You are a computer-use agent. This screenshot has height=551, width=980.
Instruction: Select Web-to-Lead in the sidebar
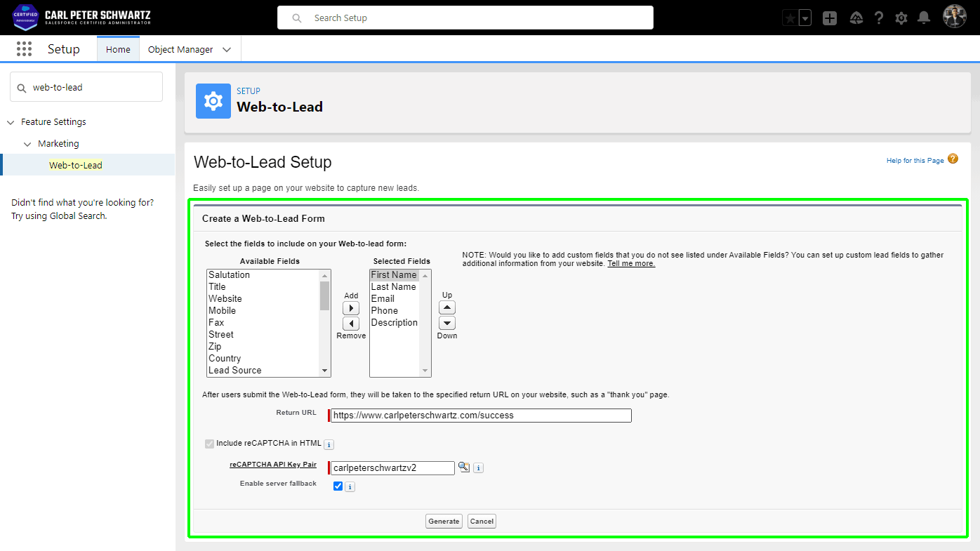[x=76, y=165]
